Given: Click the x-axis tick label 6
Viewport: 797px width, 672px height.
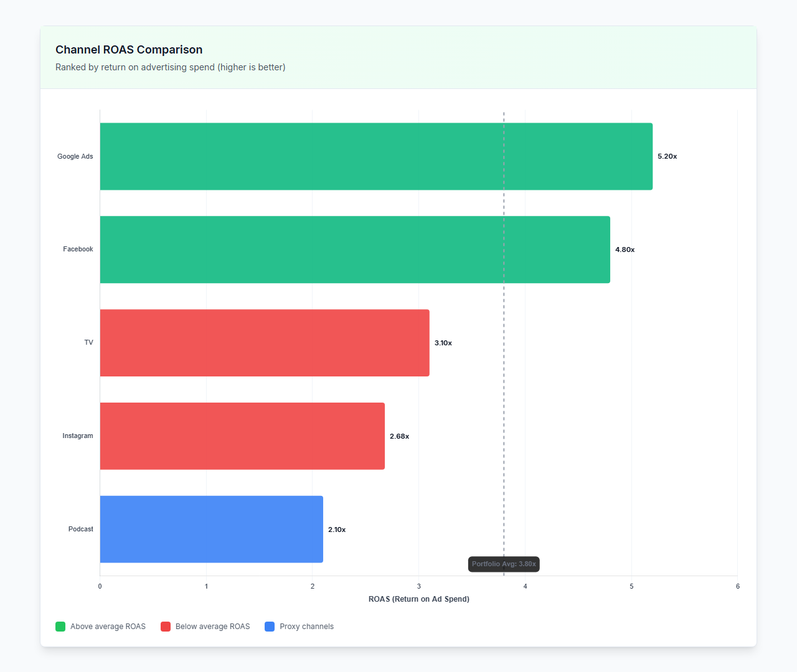Looking at the screenshot, I should point(738,586).
